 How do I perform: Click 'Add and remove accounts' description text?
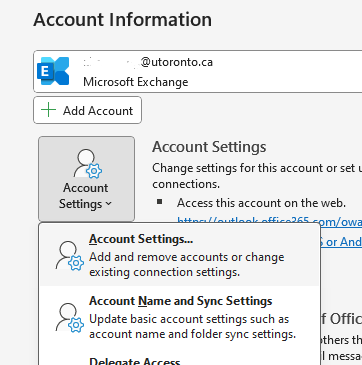pos(186,265)
